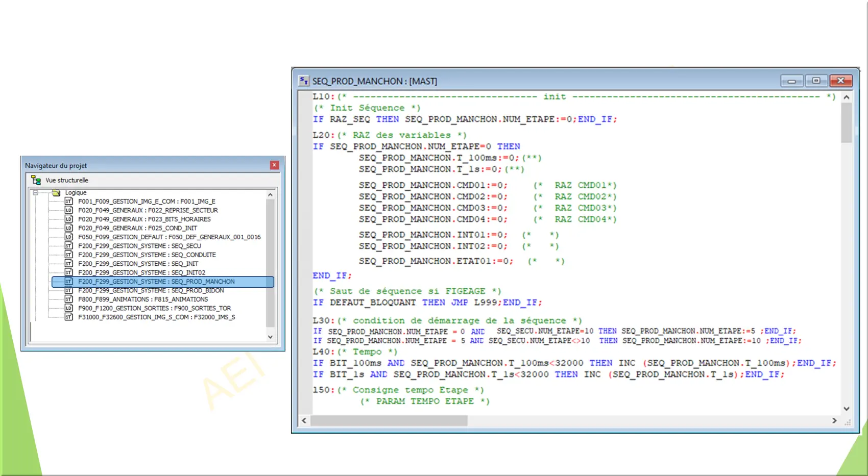The height and width of the screenshot is (476, 868).
Task: Click ST icon of SEQ_PROD_MANCHON section
Action: pyautogui.click(x=68, y=282)
